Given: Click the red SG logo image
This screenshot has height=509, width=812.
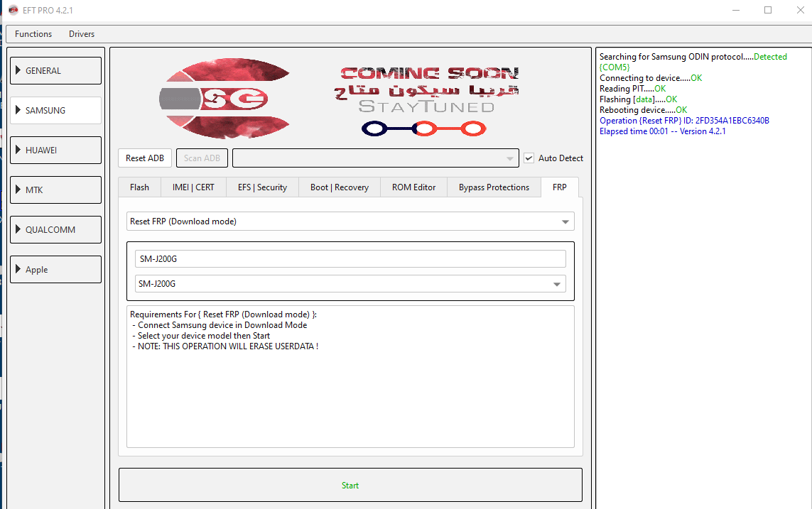Looking at the screenshot, I should pos(224,98).
